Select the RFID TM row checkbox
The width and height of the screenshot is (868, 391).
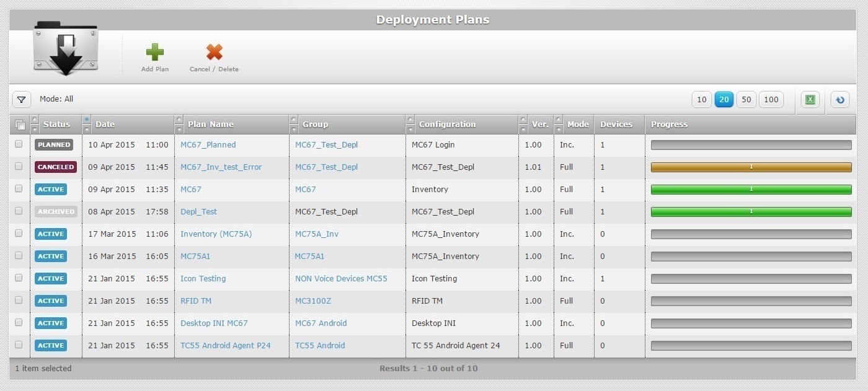coord(19,300)
